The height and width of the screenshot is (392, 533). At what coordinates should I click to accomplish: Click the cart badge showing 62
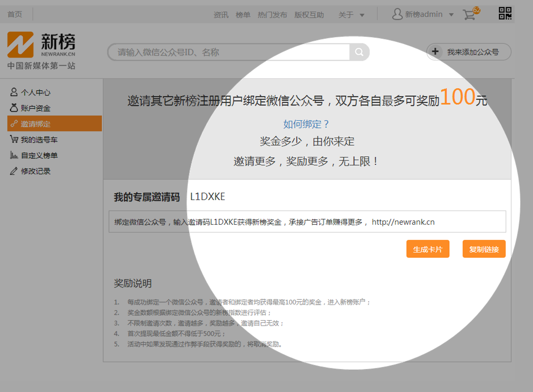tap(476, 10)
